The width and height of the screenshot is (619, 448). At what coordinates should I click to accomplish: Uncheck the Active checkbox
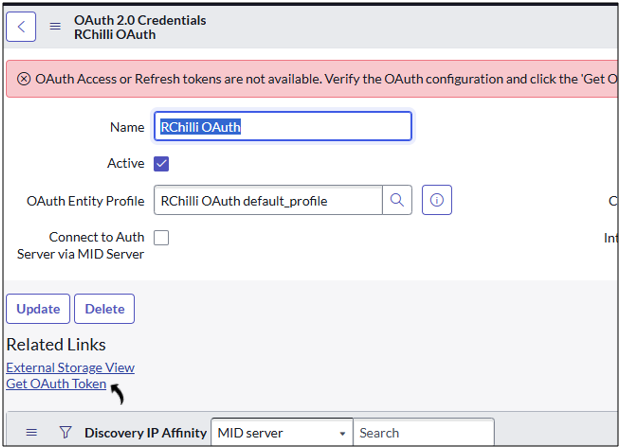pos(161,164)
